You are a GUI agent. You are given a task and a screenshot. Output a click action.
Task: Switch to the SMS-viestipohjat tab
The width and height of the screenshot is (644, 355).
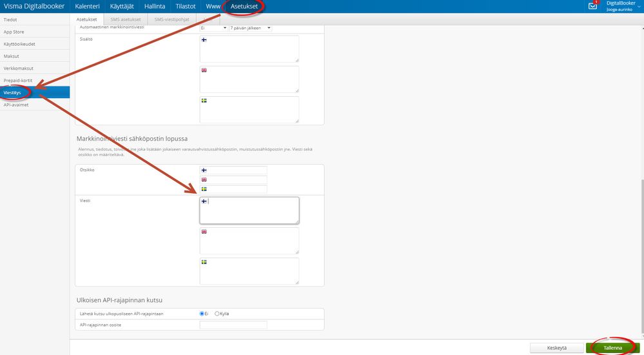171,19
